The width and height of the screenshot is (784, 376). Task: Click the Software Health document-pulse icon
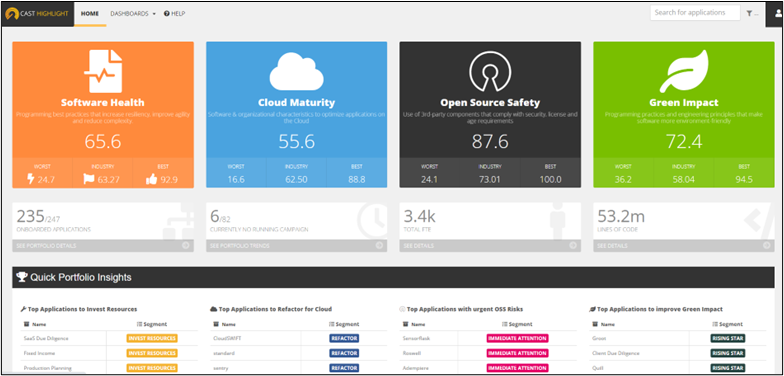point(103,70)
